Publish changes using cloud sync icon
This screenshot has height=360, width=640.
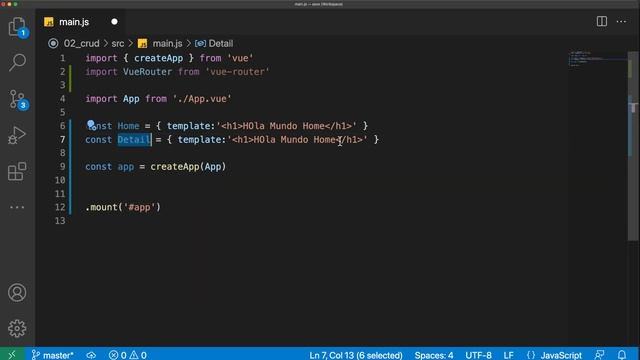point(91,355)
